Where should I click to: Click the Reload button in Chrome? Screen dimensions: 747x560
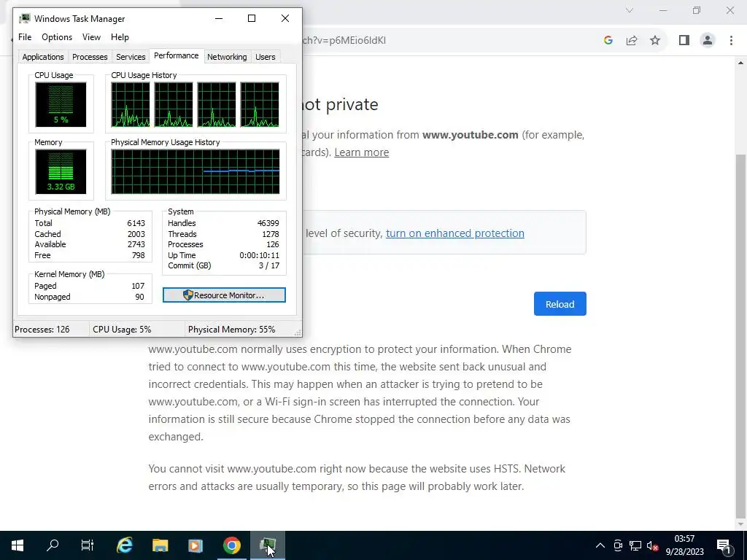tap(560, 304)
